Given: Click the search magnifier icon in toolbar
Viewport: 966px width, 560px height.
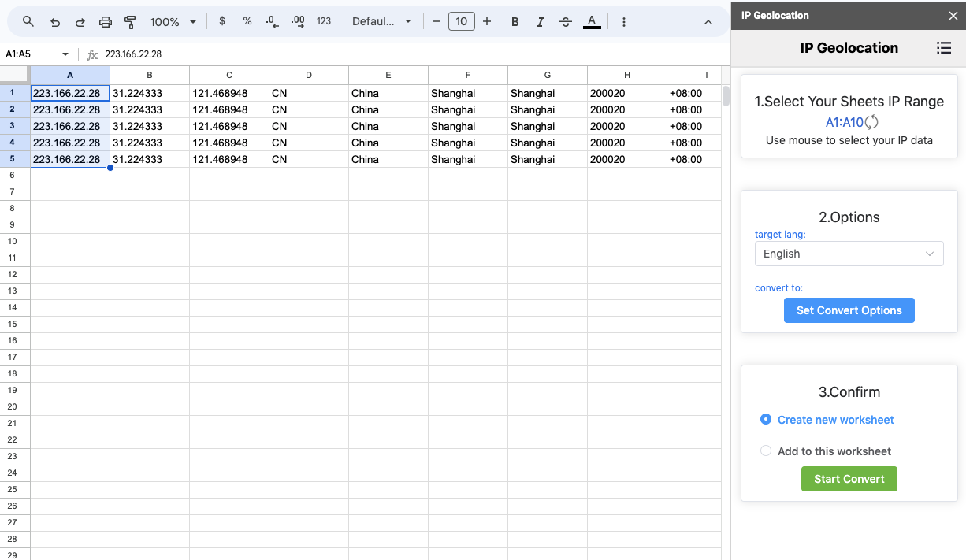Looking at the screenshot, I should pos(28,22).
